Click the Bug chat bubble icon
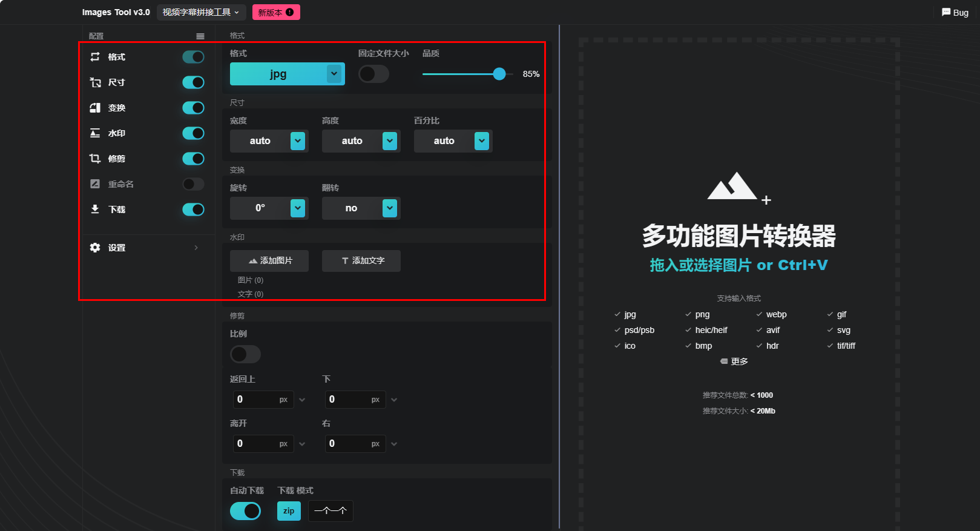The image size is (980, 531). pyautogui.click(x=946, y=12)
